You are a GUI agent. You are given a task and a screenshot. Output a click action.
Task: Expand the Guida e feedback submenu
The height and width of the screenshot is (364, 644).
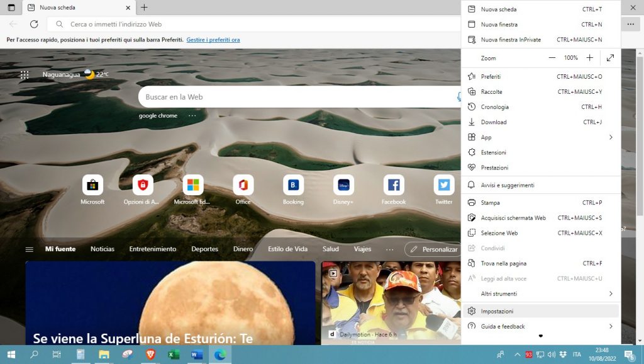[x=541, y=326]
